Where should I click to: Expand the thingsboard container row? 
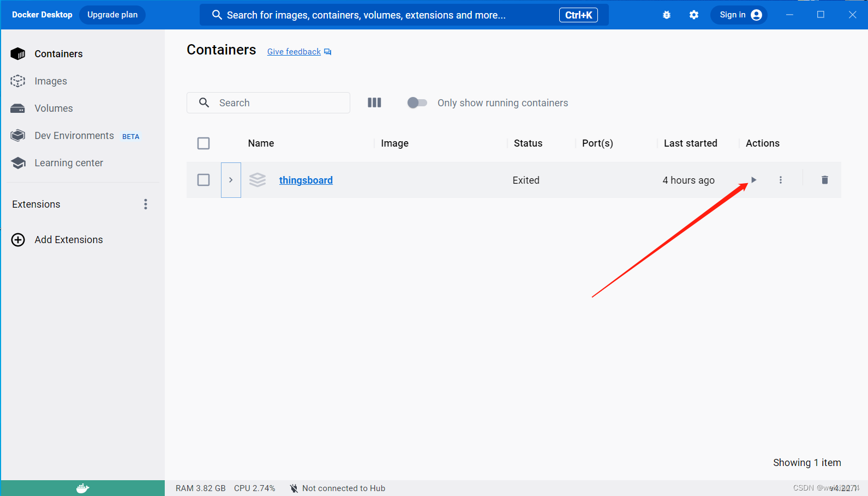point(231,180)
